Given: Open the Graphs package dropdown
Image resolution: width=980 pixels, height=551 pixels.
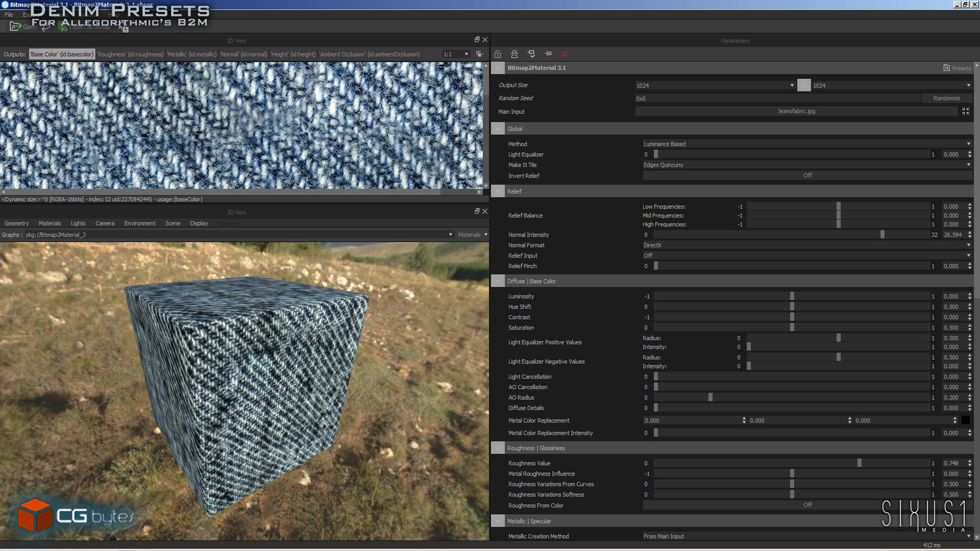Looking at the screenshot, I should click(x=239, y=235).
